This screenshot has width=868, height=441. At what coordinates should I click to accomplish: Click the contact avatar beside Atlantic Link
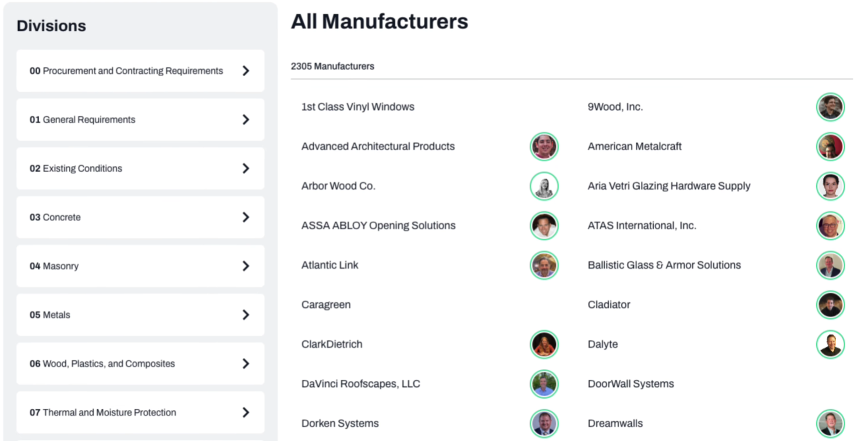tap(544, 265)
